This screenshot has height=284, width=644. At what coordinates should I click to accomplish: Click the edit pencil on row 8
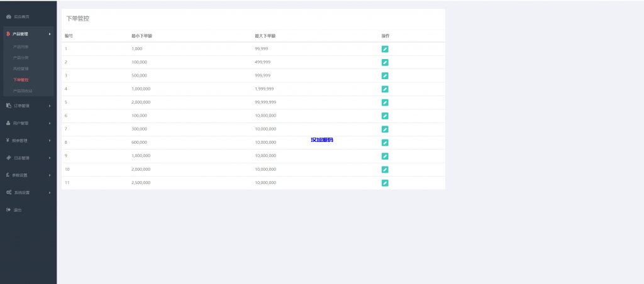[385, 143]
